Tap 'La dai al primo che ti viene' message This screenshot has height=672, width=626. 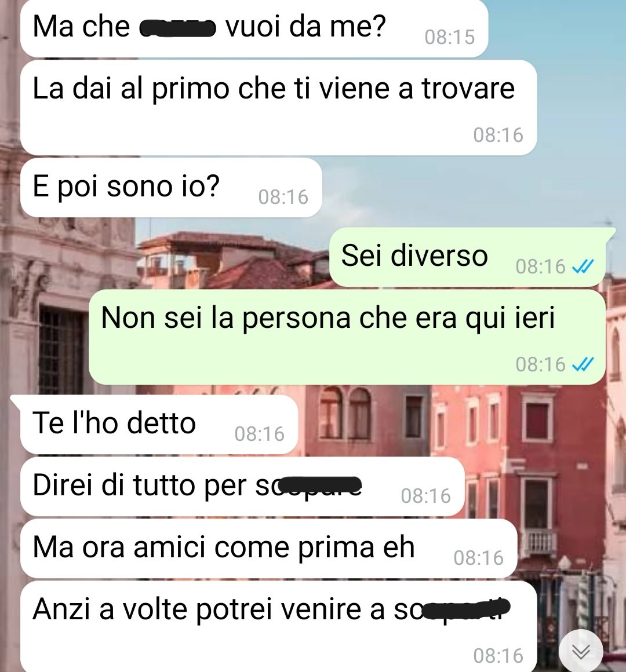tap(278, 108)
